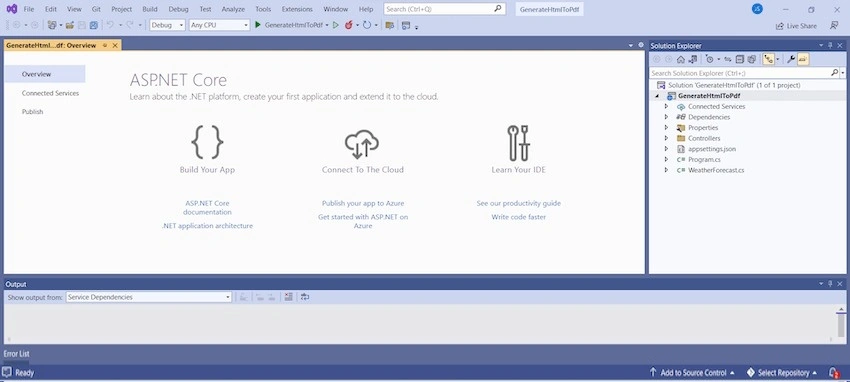The width and height of the screenshot is (850, 382).
Task: Select Publish in the Overview sidebar
Action: click(x=33, y=112)
